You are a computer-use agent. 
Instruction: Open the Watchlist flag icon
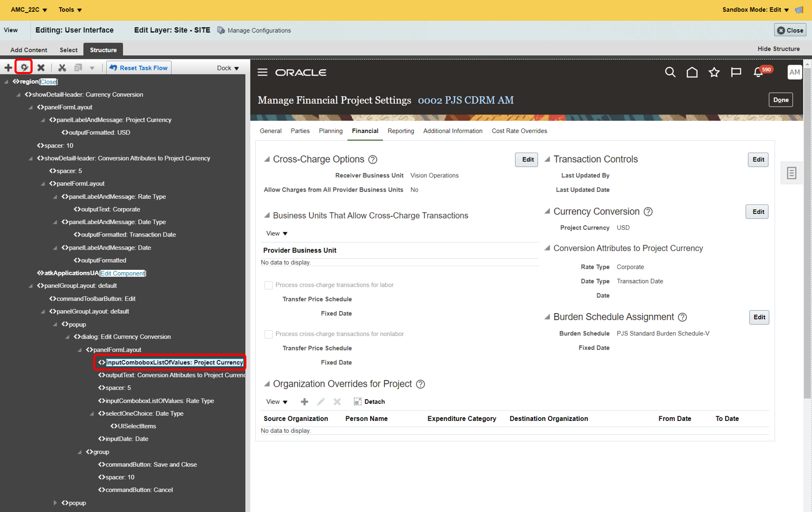(736, 72)
